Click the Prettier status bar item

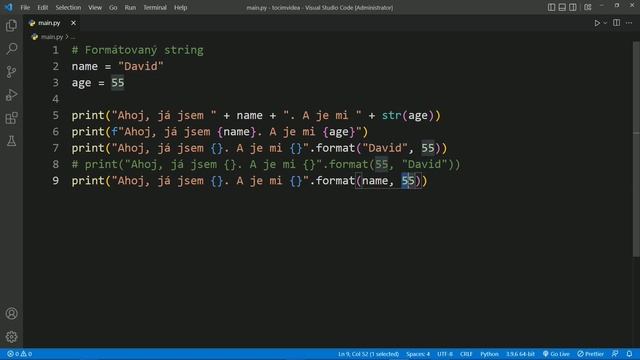point(590,354)
